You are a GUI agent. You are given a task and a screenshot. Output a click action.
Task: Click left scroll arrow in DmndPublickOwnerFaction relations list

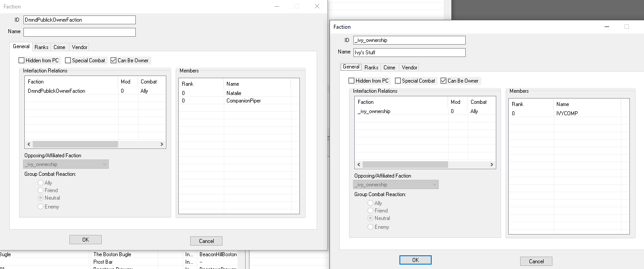click(x=29, y=144)
